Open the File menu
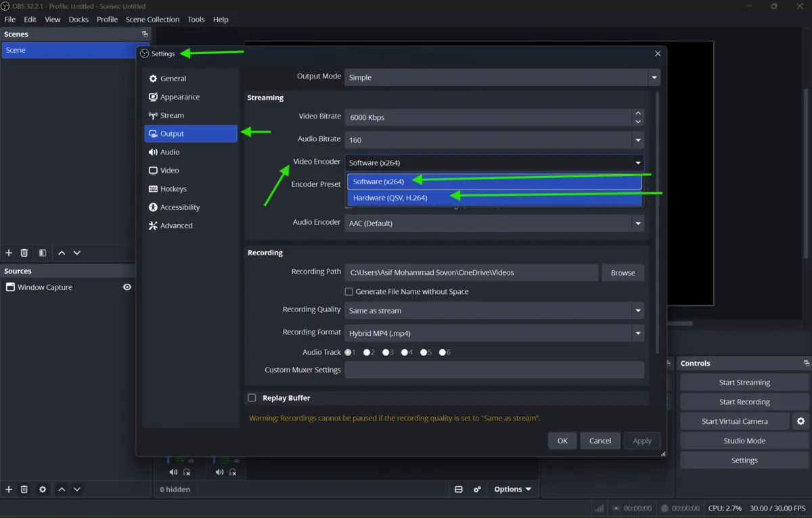Viewport: 812px width, 518px height. 10,19
